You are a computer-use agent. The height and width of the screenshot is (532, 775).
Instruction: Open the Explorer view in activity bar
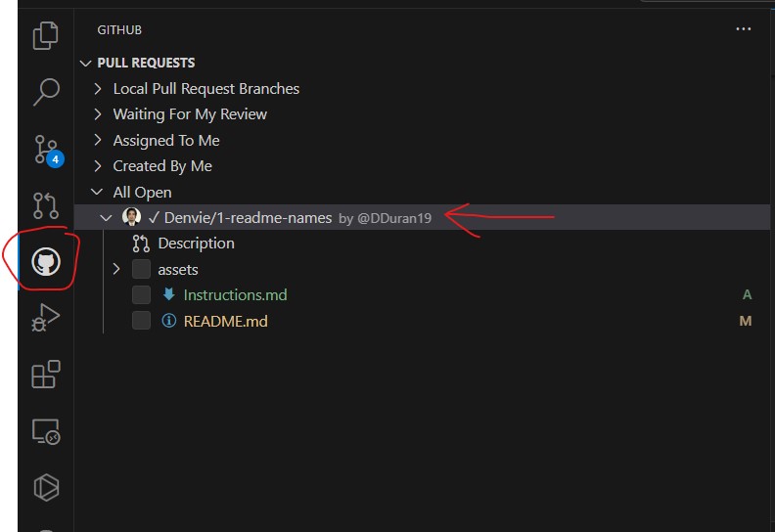(x=46, y=37)
